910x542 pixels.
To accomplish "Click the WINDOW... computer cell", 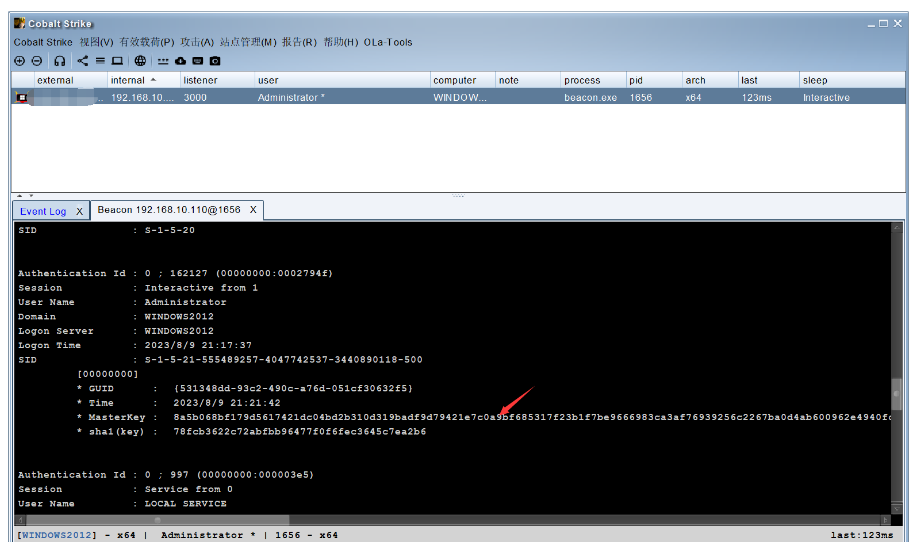I will pyautogui.click(x=460, y=97).
